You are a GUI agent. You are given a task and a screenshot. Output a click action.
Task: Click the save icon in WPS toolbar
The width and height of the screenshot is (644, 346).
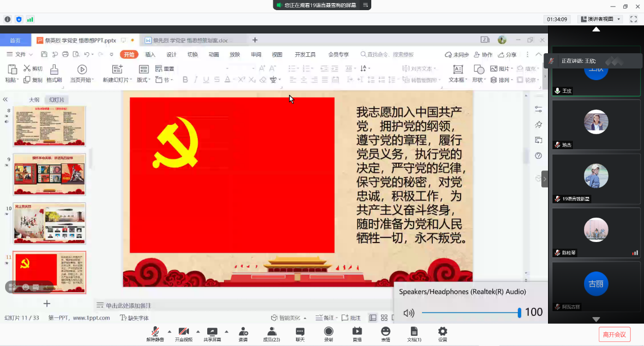pyautogui.click(x=44, y=54)
